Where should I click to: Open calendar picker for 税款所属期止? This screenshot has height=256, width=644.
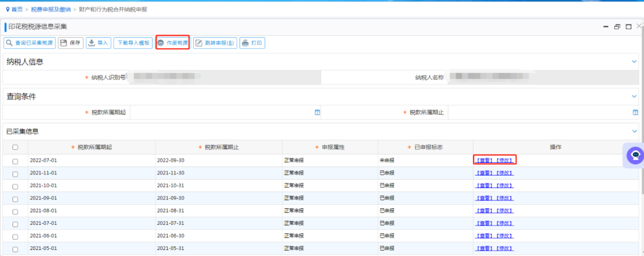pos(635,112)
